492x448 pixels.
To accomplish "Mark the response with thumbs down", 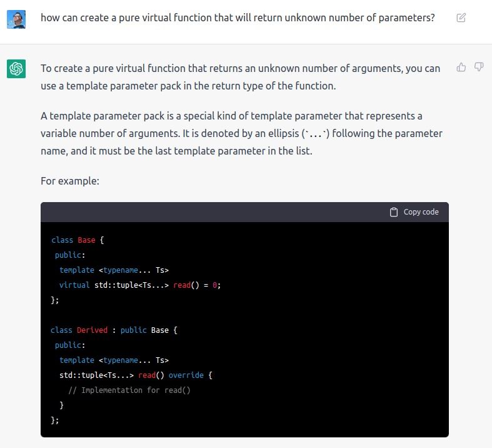I will pyautogui.click(x=478, y=67).
